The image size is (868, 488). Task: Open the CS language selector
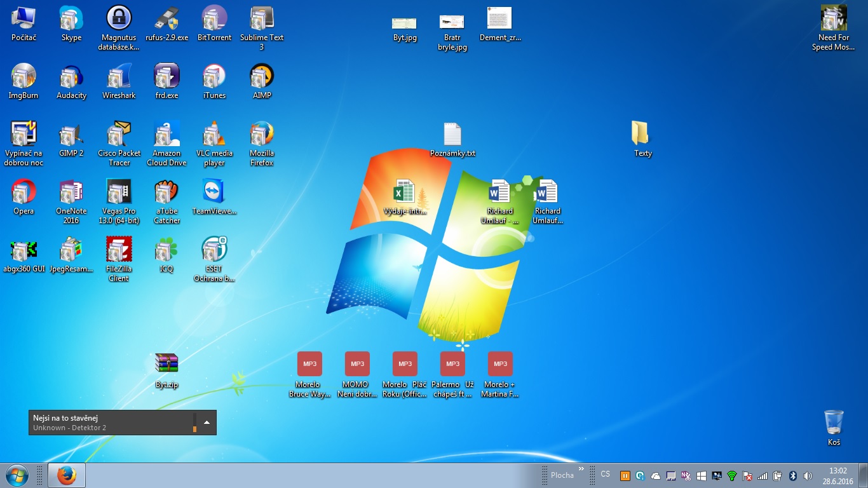605,474
